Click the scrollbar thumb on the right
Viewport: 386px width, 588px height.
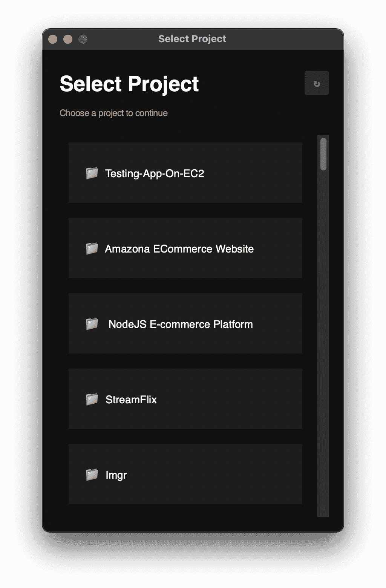(x=322, y=155)
